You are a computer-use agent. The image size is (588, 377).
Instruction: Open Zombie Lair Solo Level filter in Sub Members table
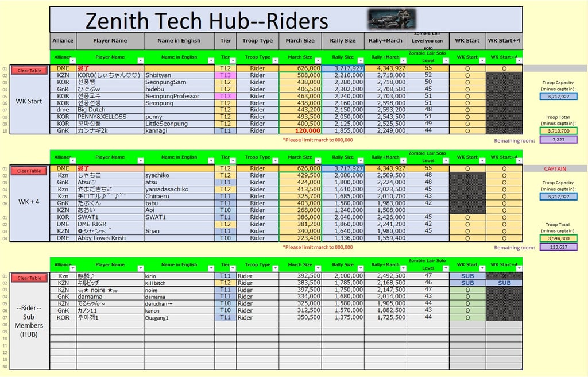click(x=446, y=268)
